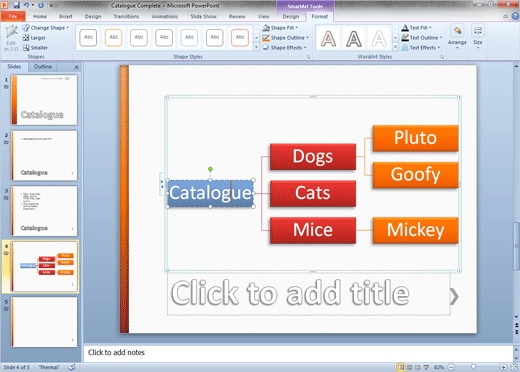Click the Save icon in quick access toolbar
Viewport: 520px width, 372px height.
pyautogui.click(x=16, y=5)
